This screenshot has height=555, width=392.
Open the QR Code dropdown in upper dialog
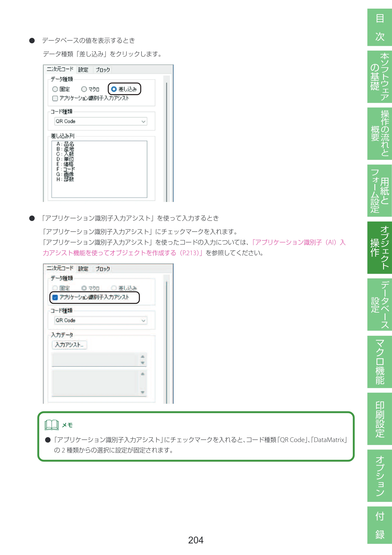[x=101, y=121]
